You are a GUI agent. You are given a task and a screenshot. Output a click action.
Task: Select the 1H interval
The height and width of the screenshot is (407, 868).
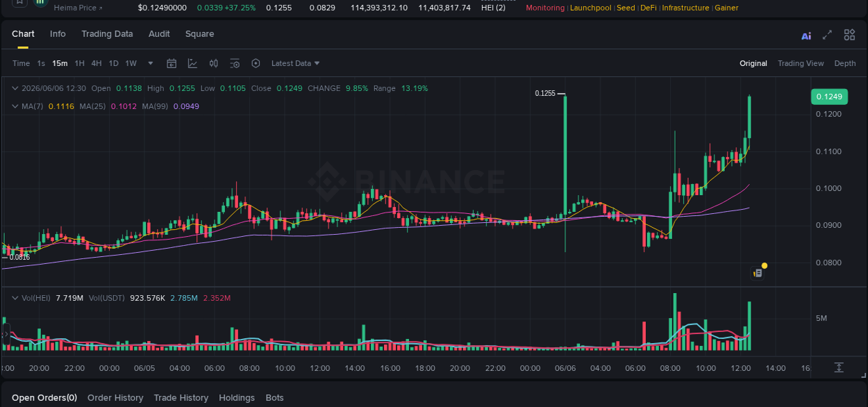click(80, 63)
